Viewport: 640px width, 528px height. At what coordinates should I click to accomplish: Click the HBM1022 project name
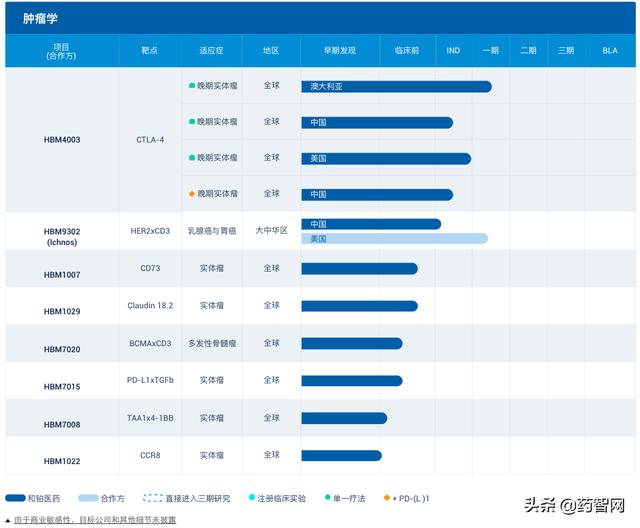click(x=62, y=461)
